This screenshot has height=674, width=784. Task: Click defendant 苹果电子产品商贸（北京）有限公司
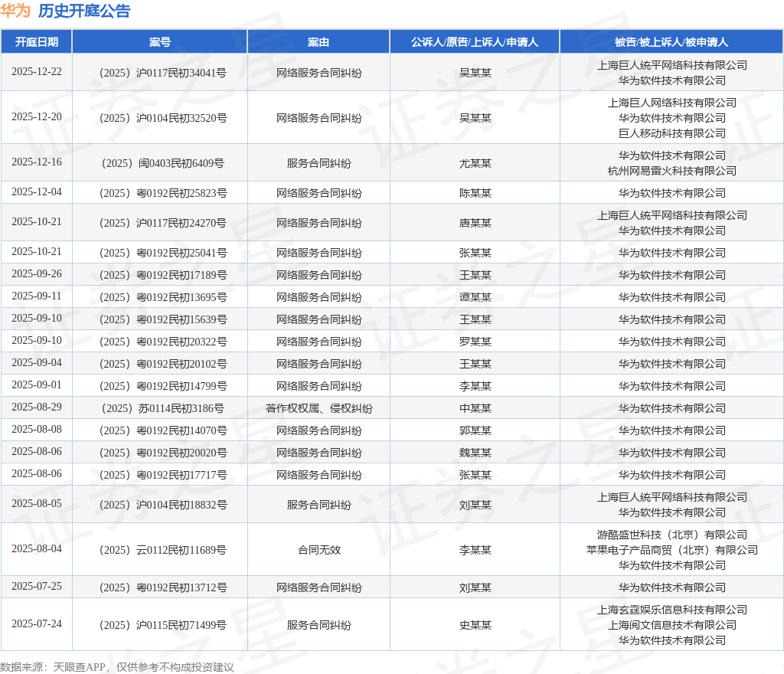pyautogui.click(x=672, y=550)
